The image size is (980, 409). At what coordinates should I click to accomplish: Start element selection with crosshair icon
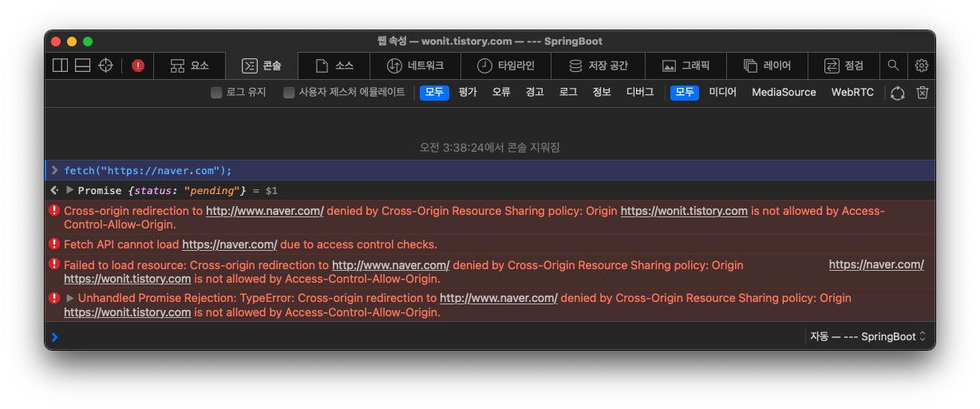pyautogui.click(x=105, y=66)
